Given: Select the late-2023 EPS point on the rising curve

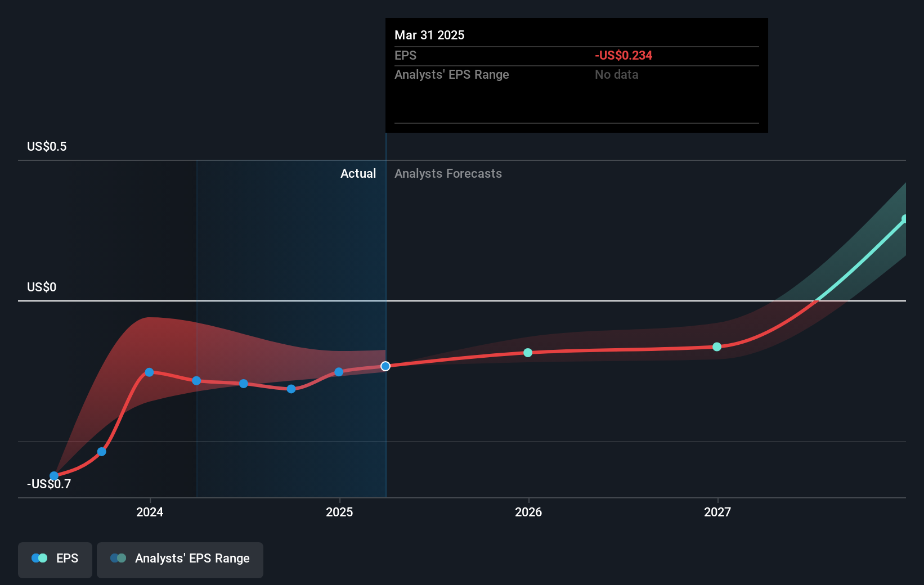Looking at the screenshot, I should click(102, 452).
